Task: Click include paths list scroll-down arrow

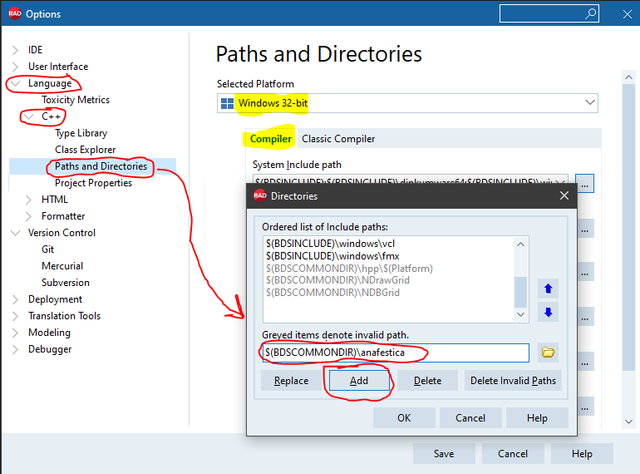Action: tap(520, 314)
